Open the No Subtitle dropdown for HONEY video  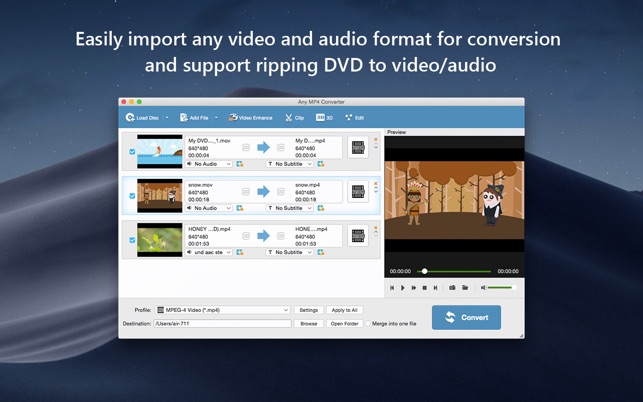coord(289,252)
